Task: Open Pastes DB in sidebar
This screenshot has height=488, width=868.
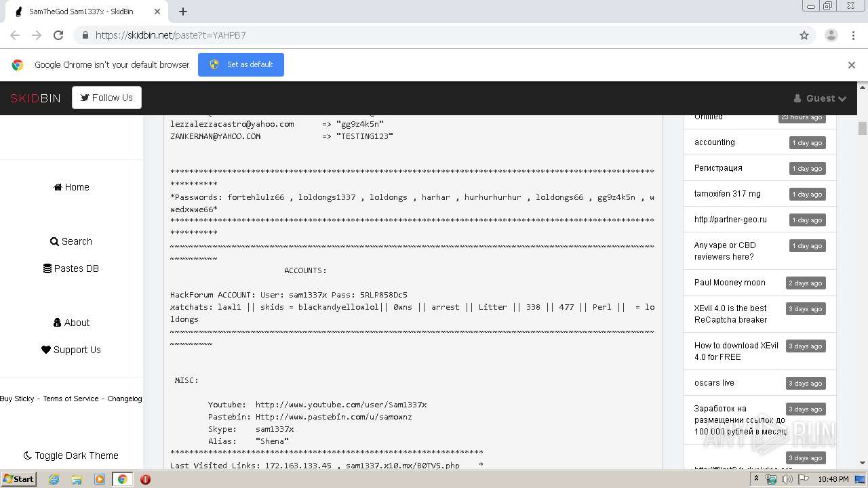Action: 71,268
